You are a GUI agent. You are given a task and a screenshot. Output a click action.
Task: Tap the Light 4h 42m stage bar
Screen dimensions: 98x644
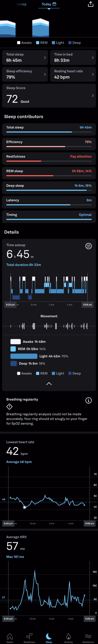coord(24,356)
